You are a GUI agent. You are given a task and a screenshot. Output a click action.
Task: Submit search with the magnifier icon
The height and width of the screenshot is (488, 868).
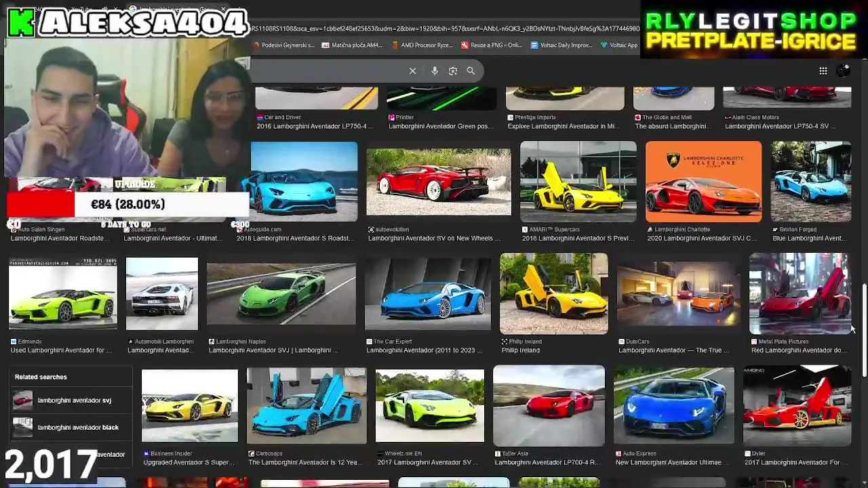(471, 70)
